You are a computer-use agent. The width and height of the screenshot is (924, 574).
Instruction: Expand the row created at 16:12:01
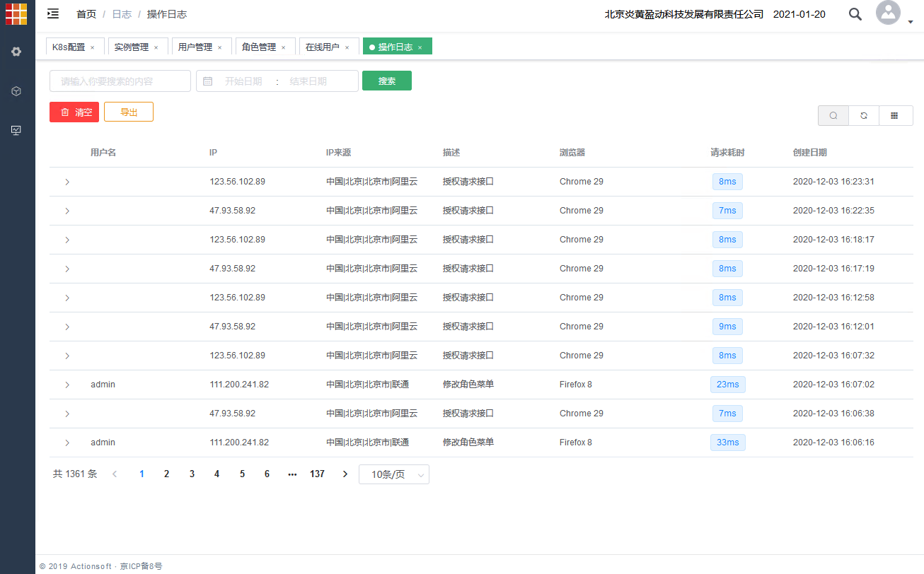(67, 327)
